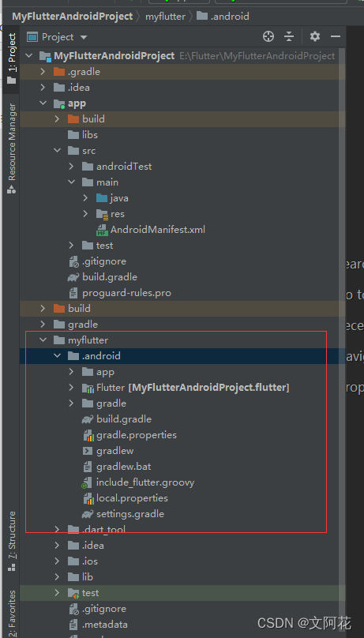This screenshot has width=364, height=638.
Task: Select the 'AndroidManifest.xml' file name
Action: point(158,230)
